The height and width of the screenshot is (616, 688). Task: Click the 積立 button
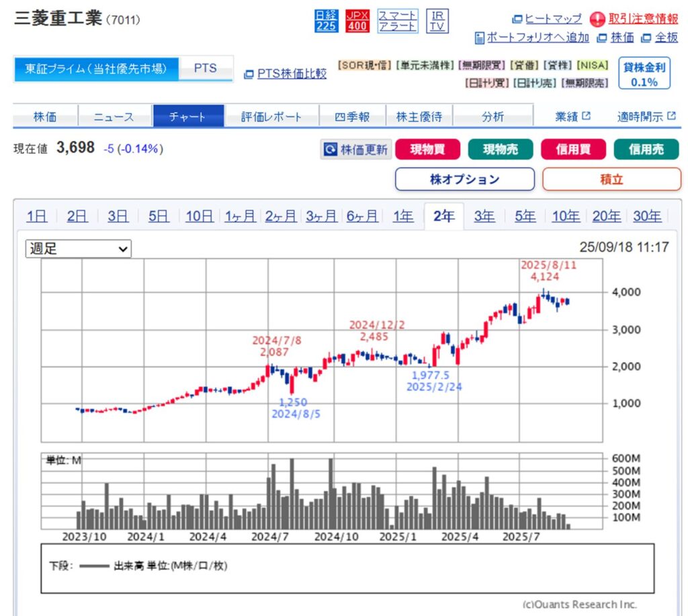611,179
